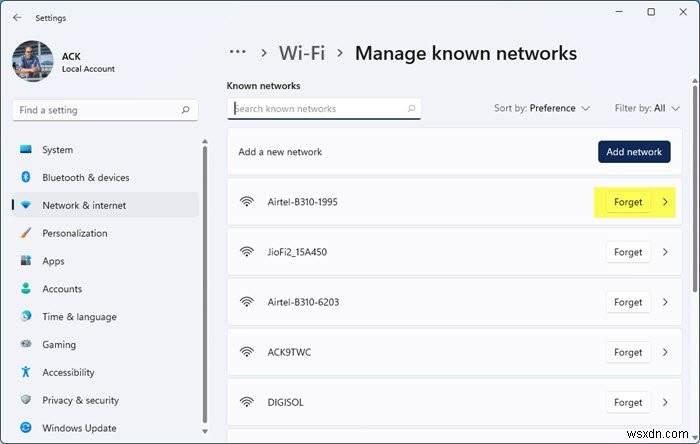The image size is (700, 444).
Task: Expand Airtel-B310-1995 network details chevron
Action: coord(666,202)
